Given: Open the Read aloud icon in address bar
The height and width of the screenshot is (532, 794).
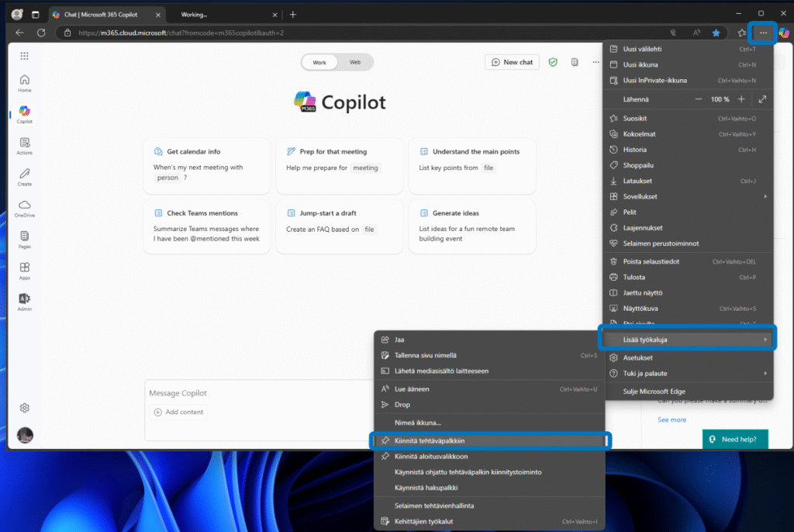Looking at the screenshot, I should click(x=696, y=33).
